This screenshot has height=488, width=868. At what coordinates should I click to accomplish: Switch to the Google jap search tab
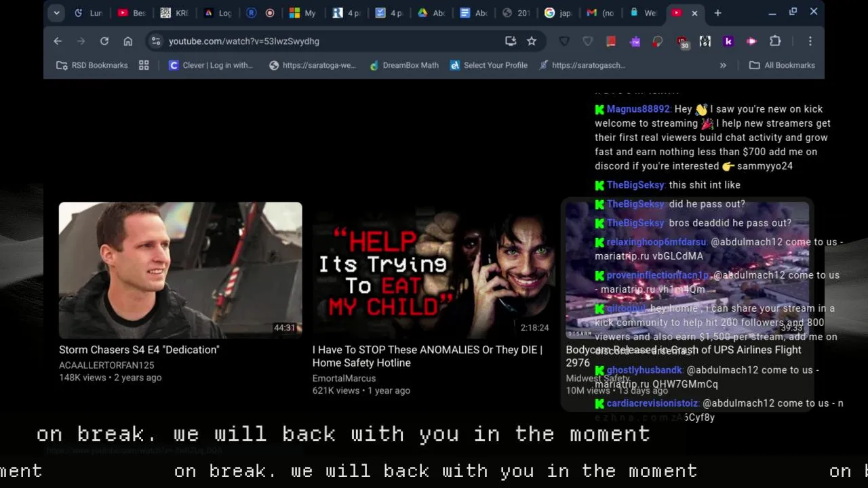(559, 13)
